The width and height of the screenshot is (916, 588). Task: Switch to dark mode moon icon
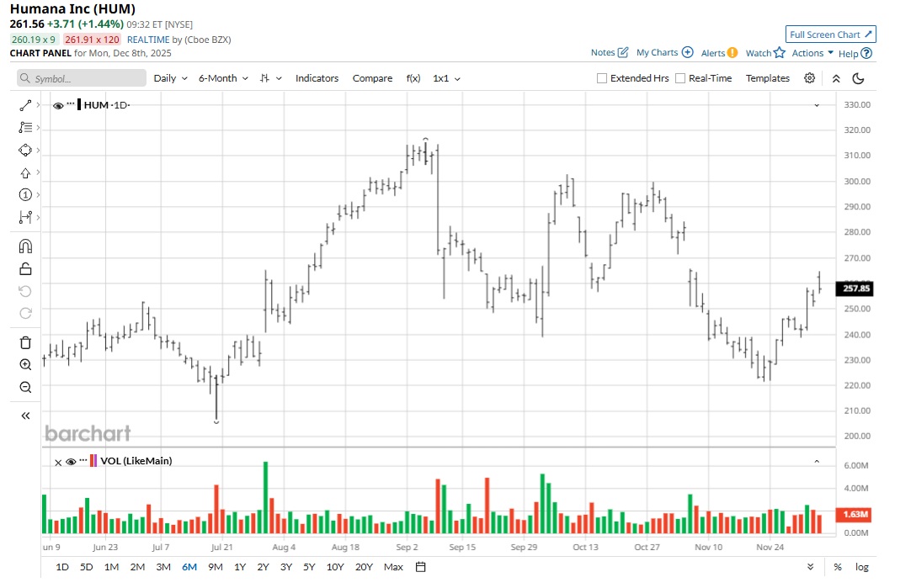(x=858, y=78)
